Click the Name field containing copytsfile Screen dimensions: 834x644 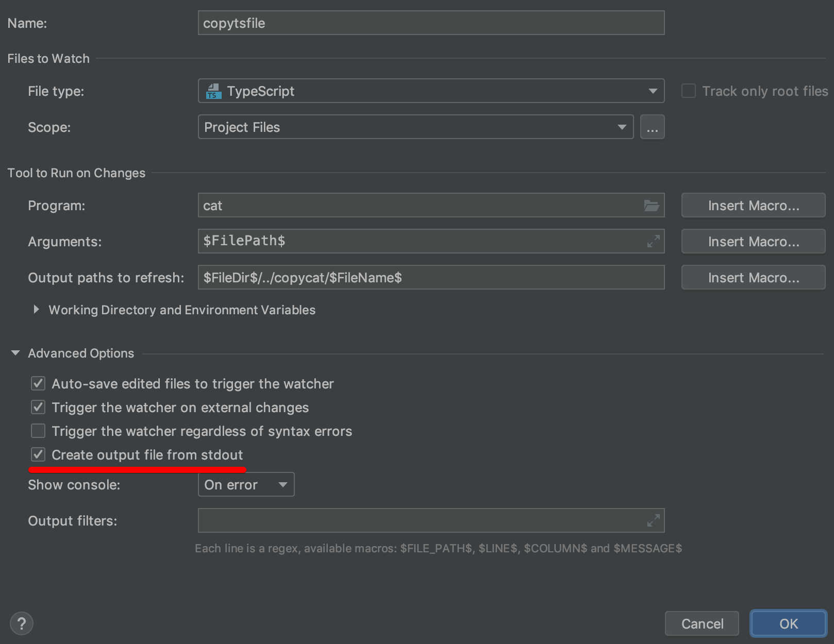(x=430, y=23)
